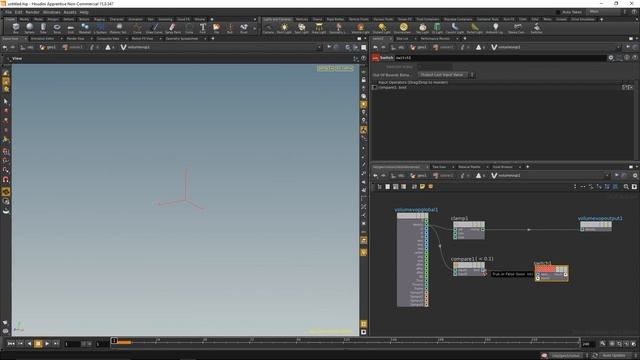Open the parameter pane gear menu
The image size is (640, 360).
[x=611, y=58]
